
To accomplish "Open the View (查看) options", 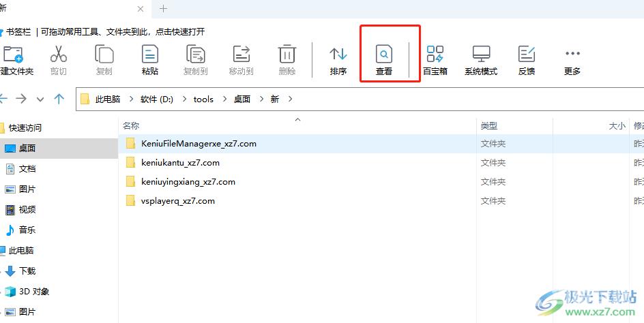I will click(384, 60).
